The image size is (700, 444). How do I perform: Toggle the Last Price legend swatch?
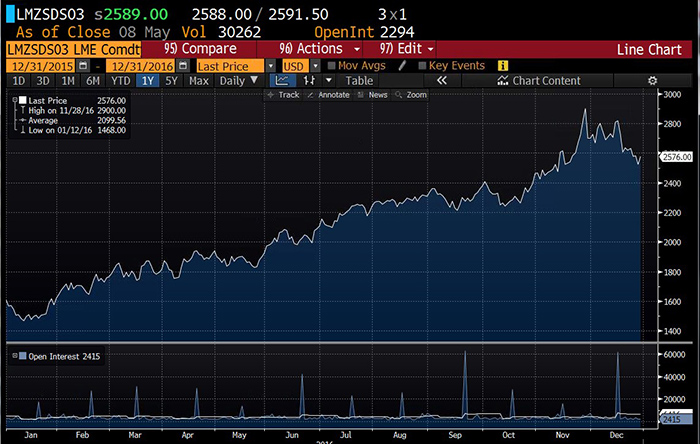click(22, 100)
